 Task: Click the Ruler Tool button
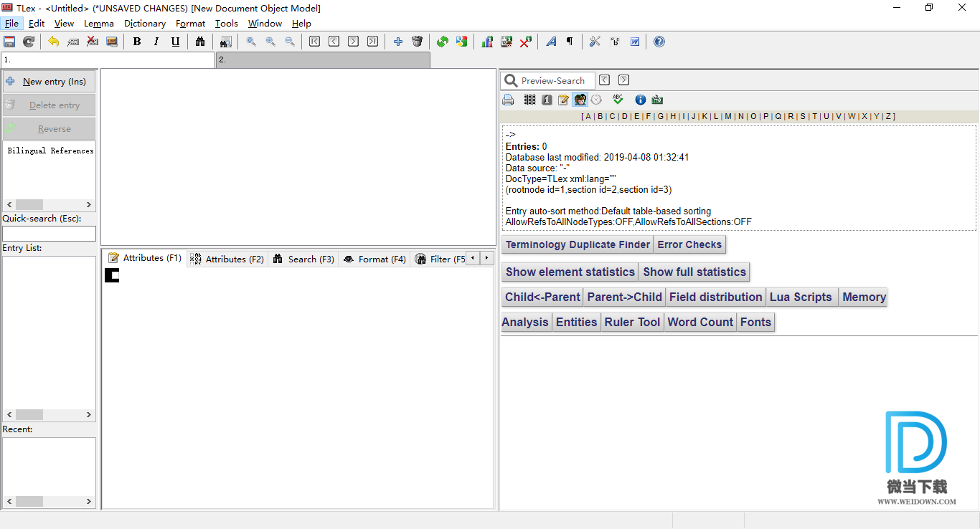632,322
